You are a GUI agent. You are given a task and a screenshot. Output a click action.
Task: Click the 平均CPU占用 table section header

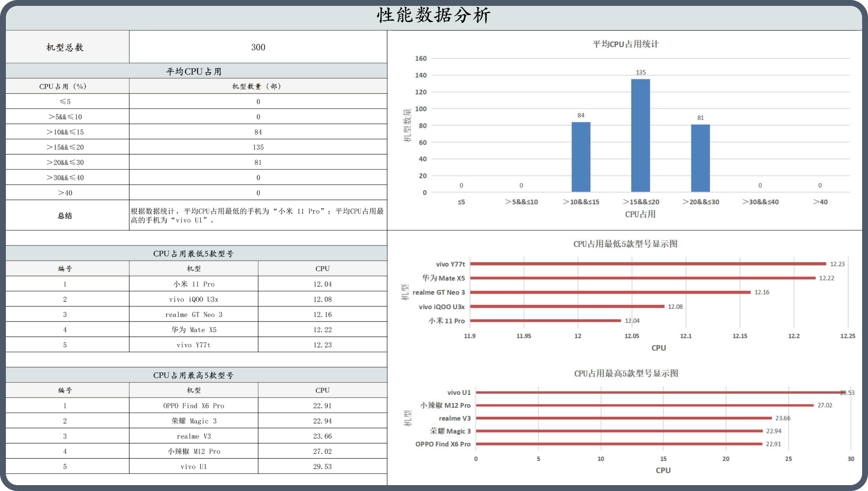(x=194, y=72)
